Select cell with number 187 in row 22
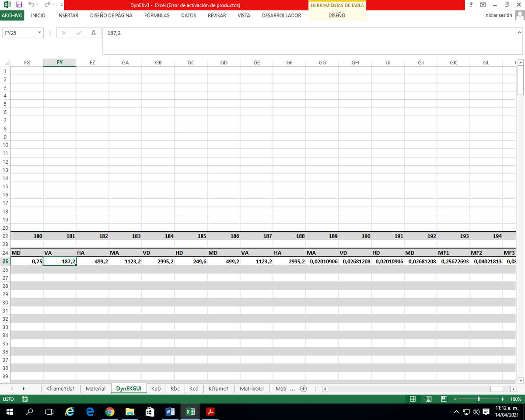 coord(256,236)
